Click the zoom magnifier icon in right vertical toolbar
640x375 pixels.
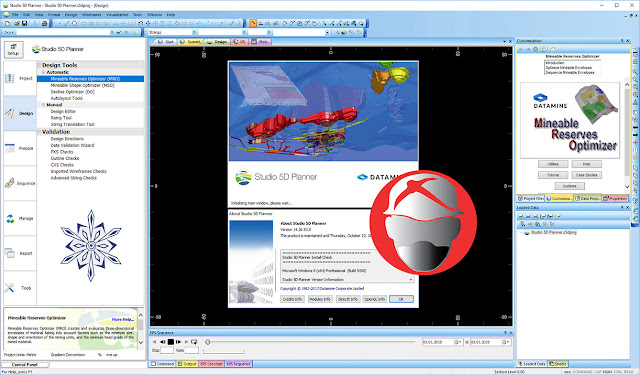[636, 72]
